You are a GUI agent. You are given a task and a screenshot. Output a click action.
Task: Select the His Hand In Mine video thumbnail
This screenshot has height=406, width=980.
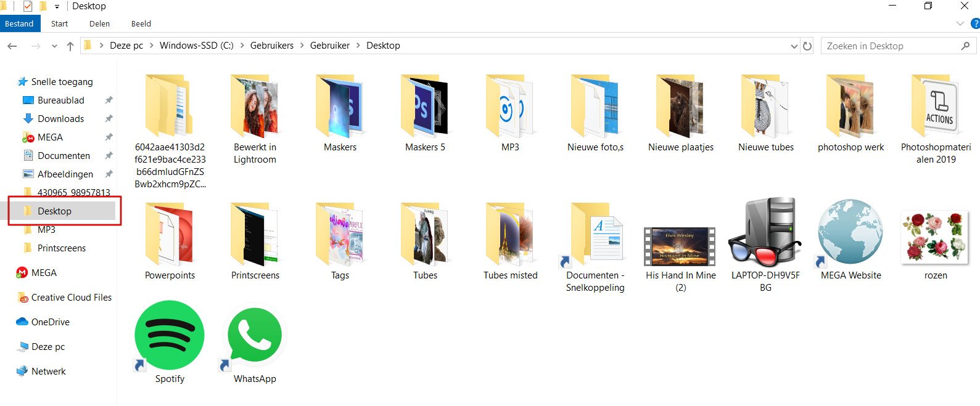pos(680,246)
